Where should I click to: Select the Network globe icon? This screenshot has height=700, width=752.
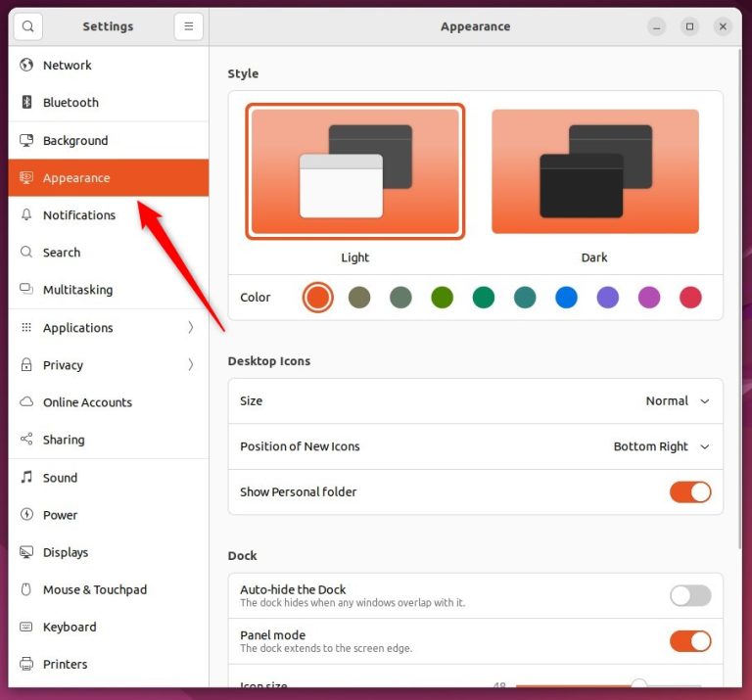pos(26,66)
